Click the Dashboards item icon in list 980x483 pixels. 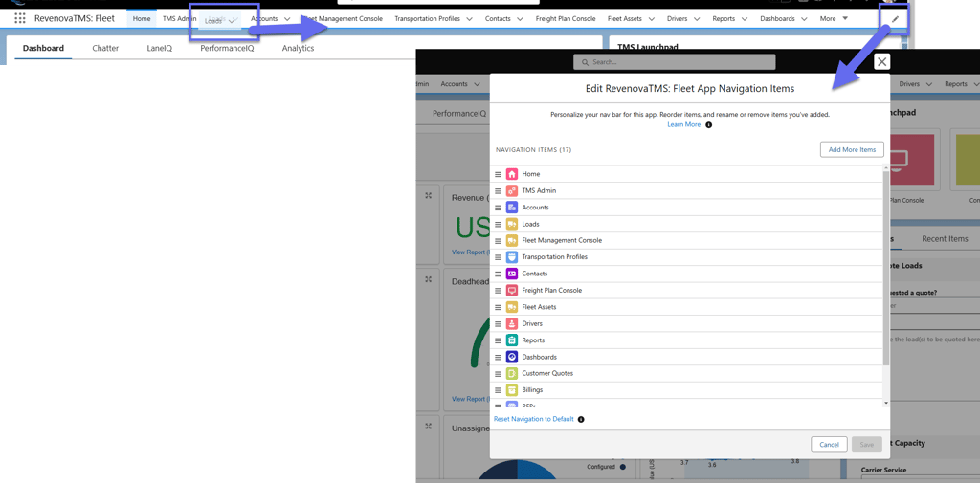tap(512, 357)
